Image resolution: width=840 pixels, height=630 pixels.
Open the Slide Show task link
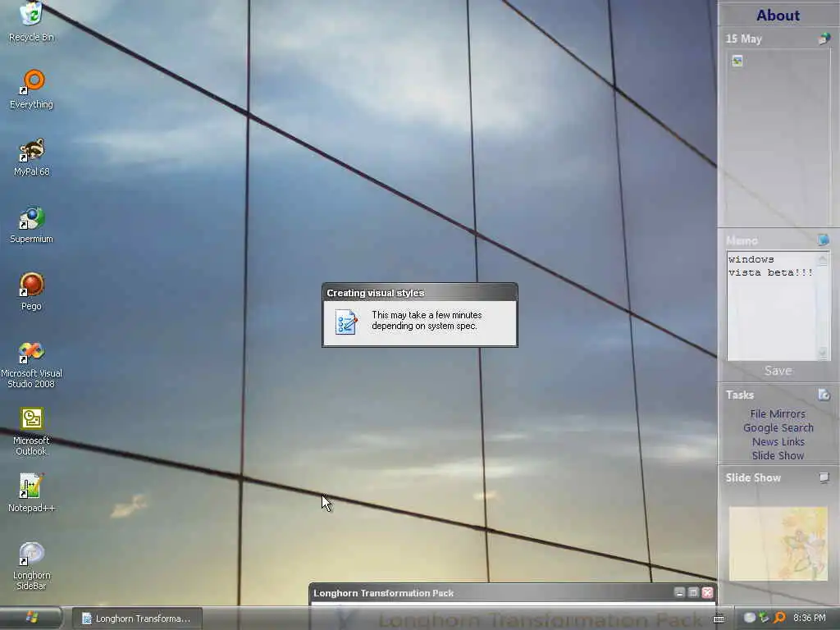coord(778,455)
